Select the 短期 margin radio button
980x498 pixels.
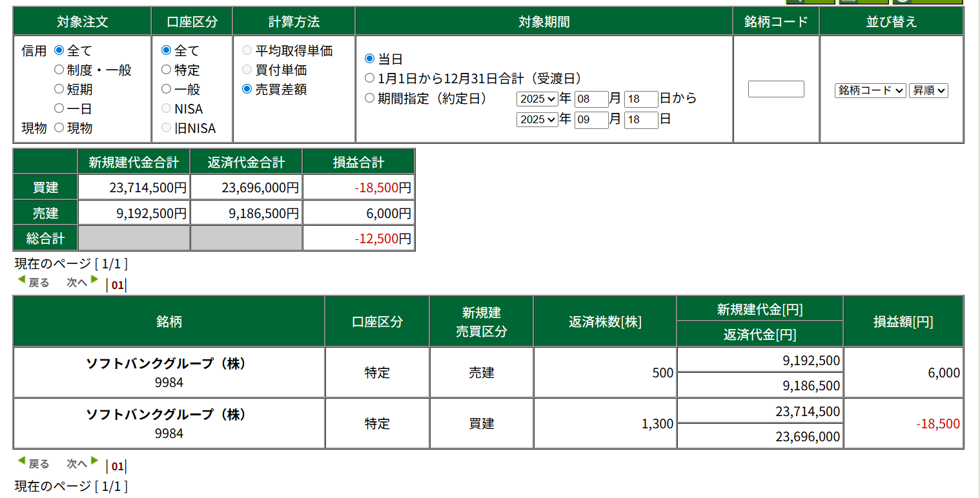pos(59,89)
